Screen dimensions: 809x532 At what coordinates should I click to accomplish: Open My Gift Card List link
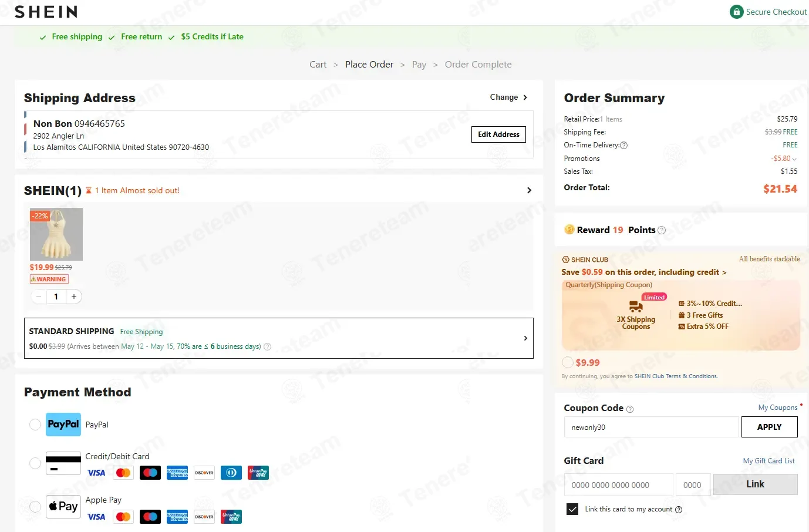click(768, 461)
